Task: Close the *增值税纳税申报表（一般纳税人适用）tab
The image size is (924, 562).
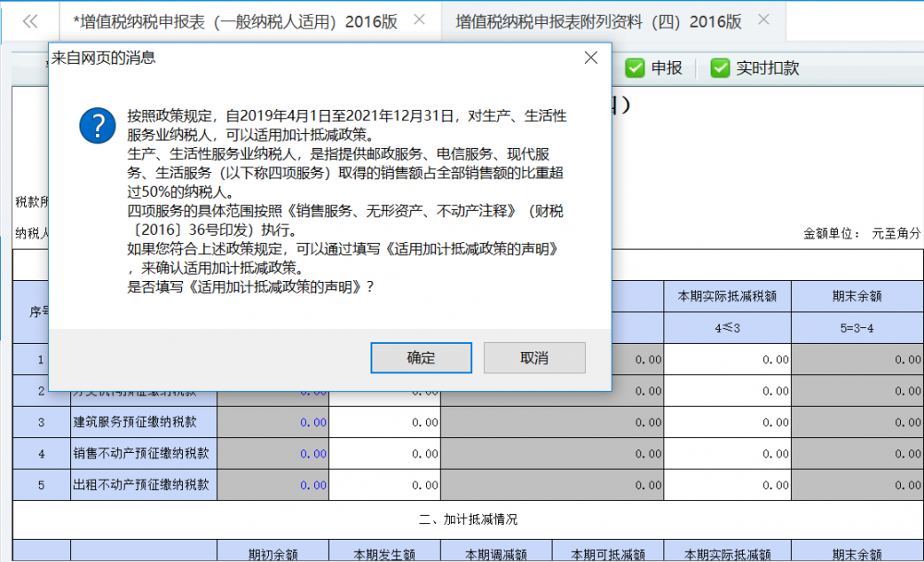Action: coord(420,18)
